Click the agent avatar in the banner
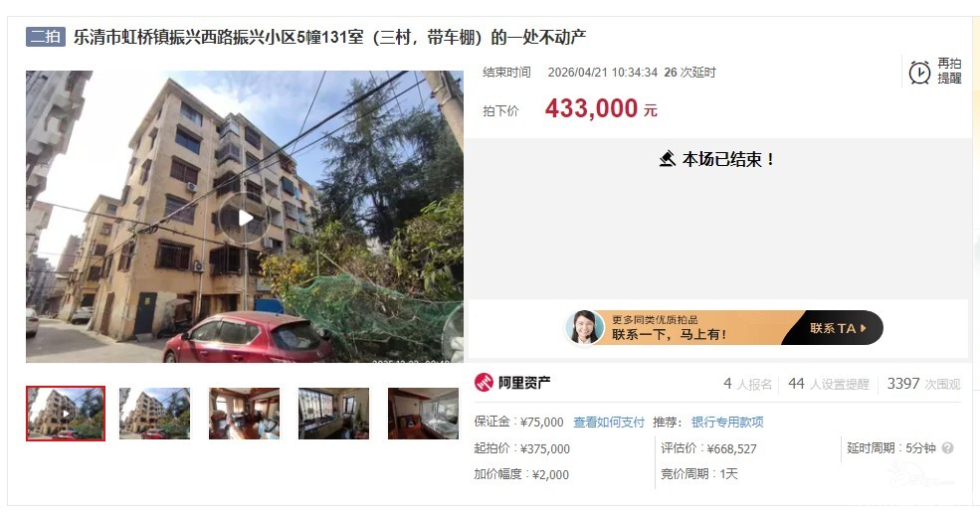 584,327
